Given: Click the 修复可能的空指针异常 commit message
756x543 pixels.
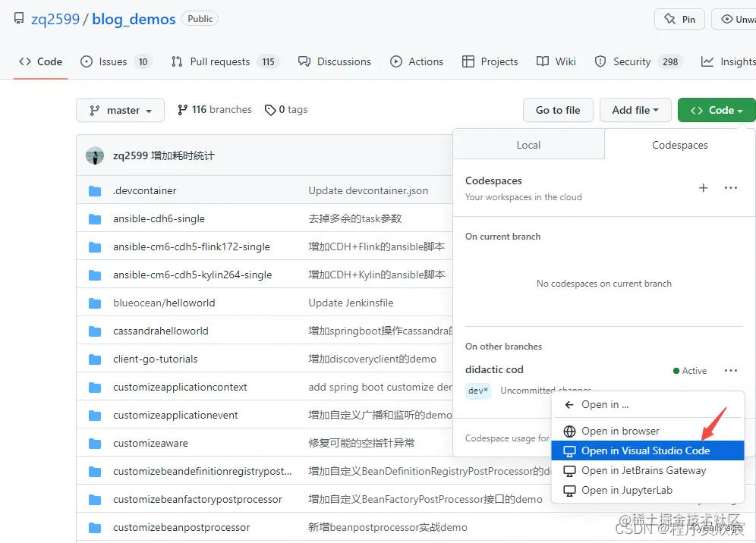Looking at the screenshot, I should pos(361,443).
